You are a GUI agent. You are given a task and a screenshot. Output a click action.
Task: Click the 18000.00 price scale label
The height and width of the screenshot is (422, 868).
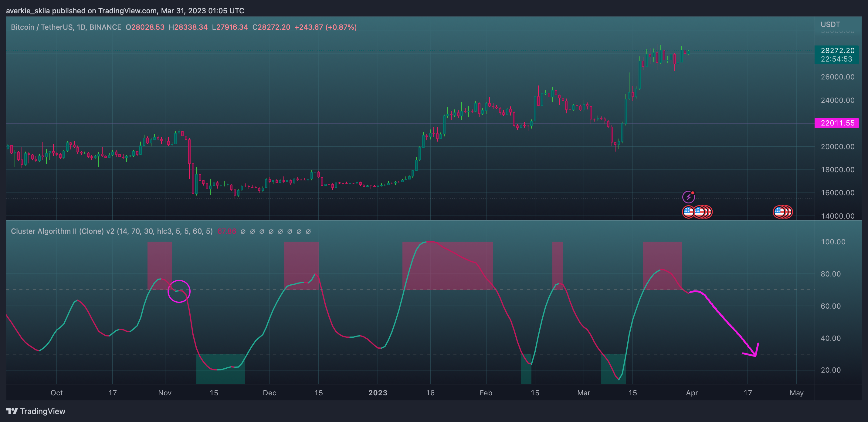tap(837, 169)
